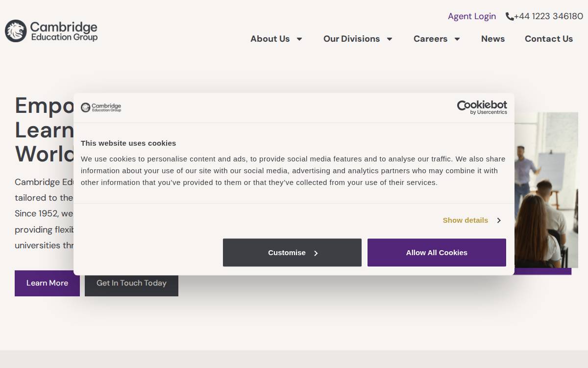Open the Contact Us page
Screen dimensions: 588x368
coord(549,39)
